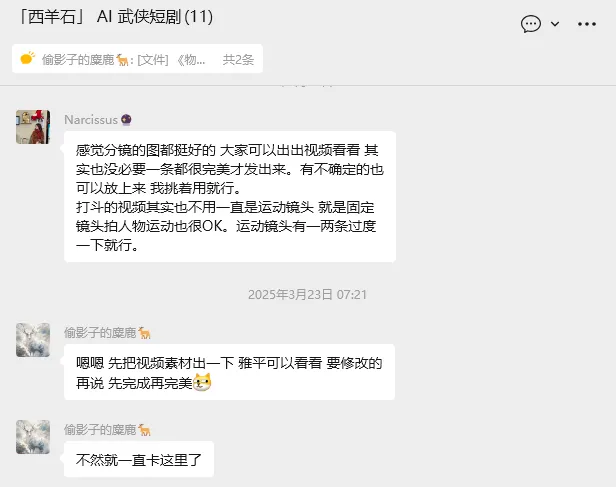Open the three-dots more options menu

(x=587, y=24)
